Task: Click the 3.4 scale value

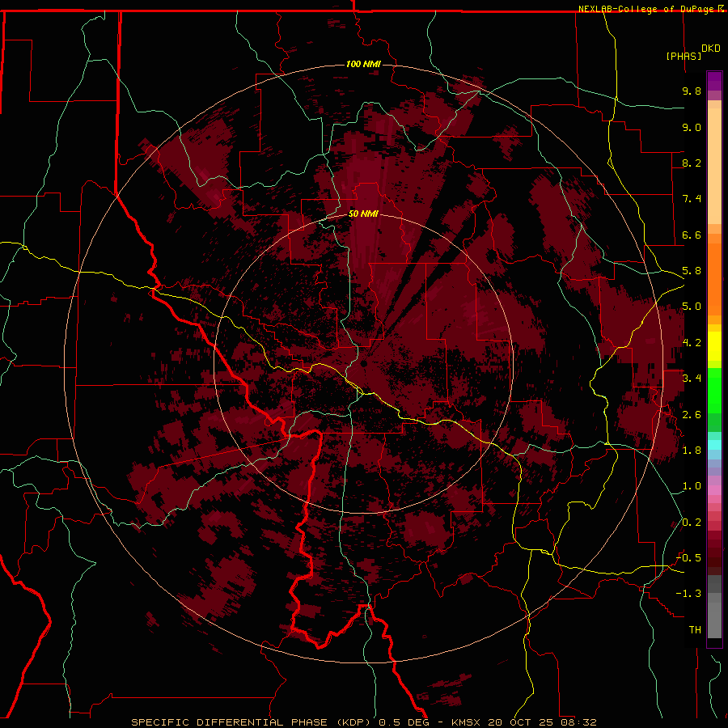Action: click(692, 379)
